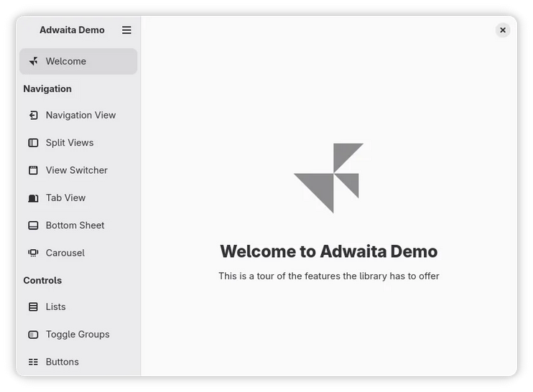Viewport: 533px width, 392px height.
Task: Open the Bottom Sheet demo
Action: [x=75, y=225]
